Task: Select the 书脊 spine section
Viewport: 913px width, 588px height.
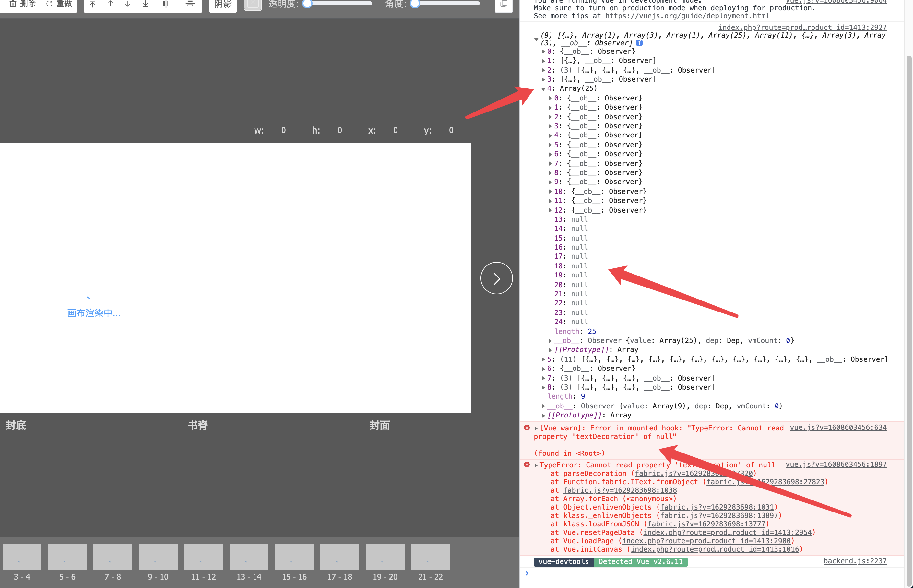Action: [x=197, y=425]
